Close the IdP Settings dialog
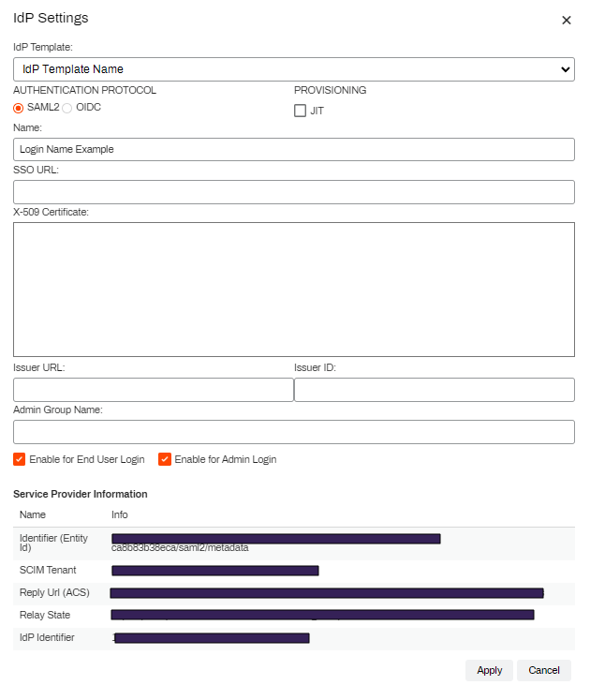The width and height of the screenshot is (590, 700). pyautogui.click(x=566, y=20)
